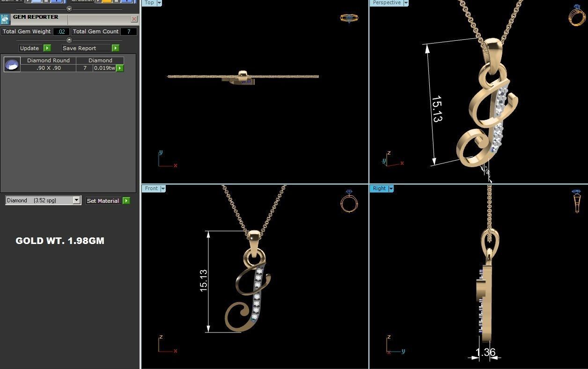Image resolution: width=588 pixels, height=369 pixels.
Task: Click the Top viewport label
Action: pyautogui.click(x=149, y=3)
